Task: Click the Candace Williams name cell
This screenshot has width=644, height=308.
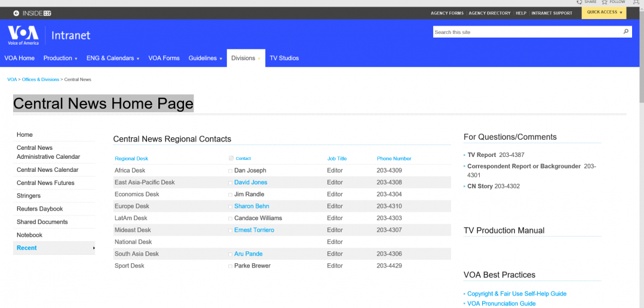Action: click(258, 218)
